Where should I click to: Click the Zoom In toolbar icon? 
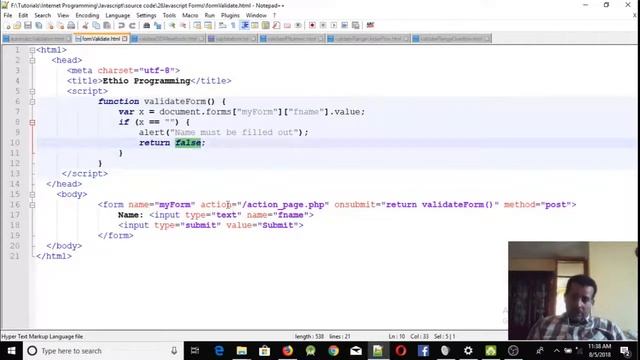[172, 25]
